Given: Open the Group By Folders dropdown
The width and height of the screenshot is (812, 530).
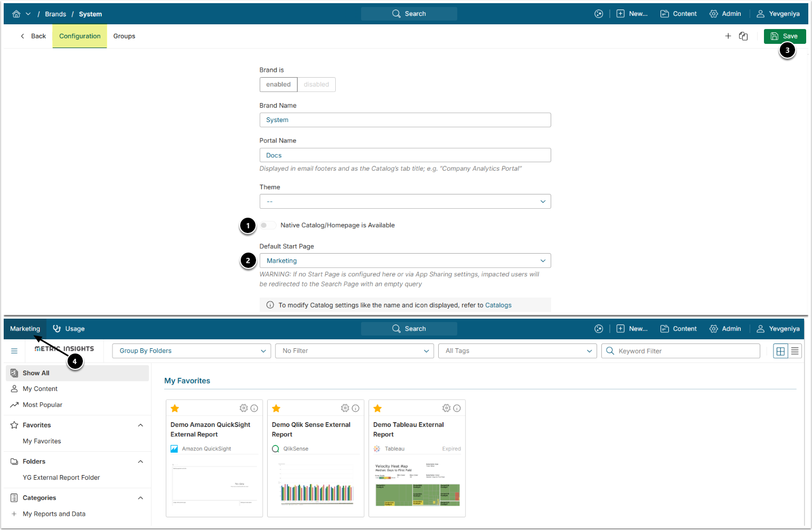Looking at the screenshot, I should coord(192,351).
